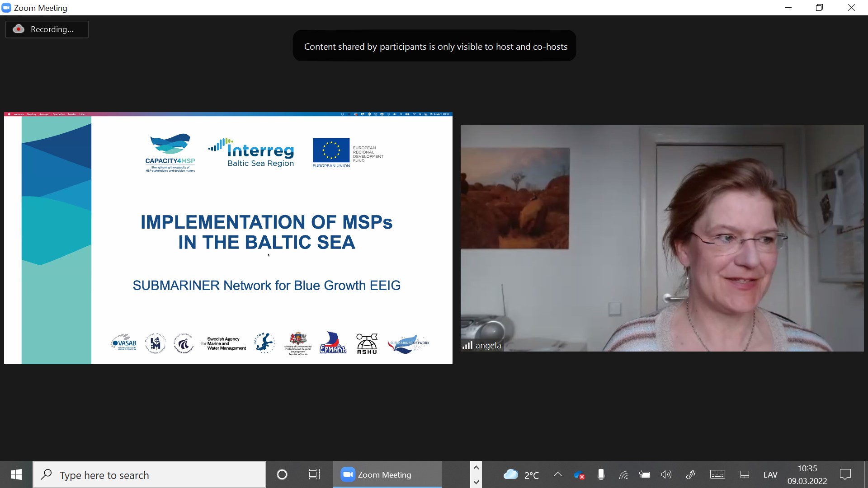Switch input language via LAV indicator
The height and width of the screenshot is (488, 868).
[770, 474]
